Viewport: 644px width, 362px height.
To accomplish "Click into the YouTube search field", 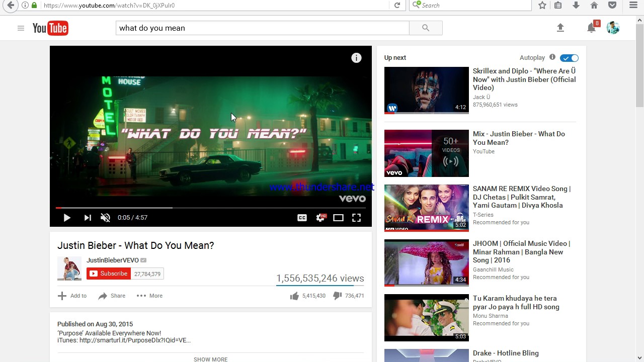I will coord(262,28).
